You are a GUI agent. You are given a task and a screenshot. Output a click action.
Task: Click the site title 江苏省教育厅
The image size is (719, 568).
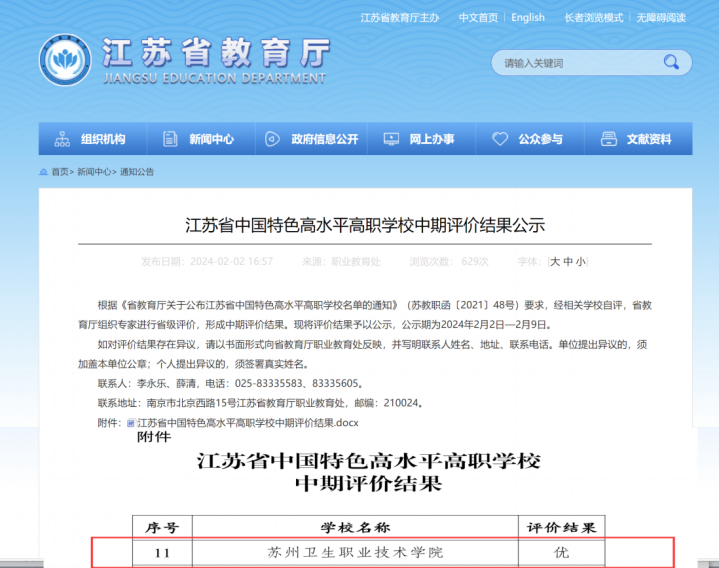pos(216,52)
